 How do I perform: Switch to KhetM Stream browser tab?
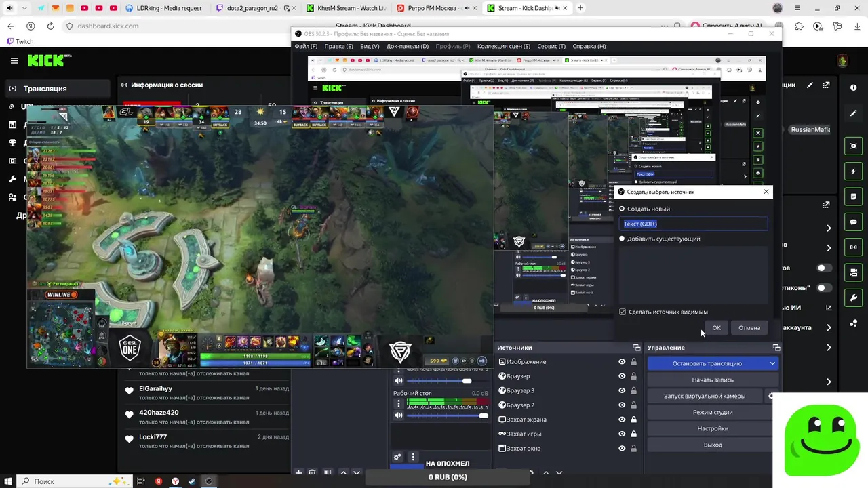pos(346,8)
